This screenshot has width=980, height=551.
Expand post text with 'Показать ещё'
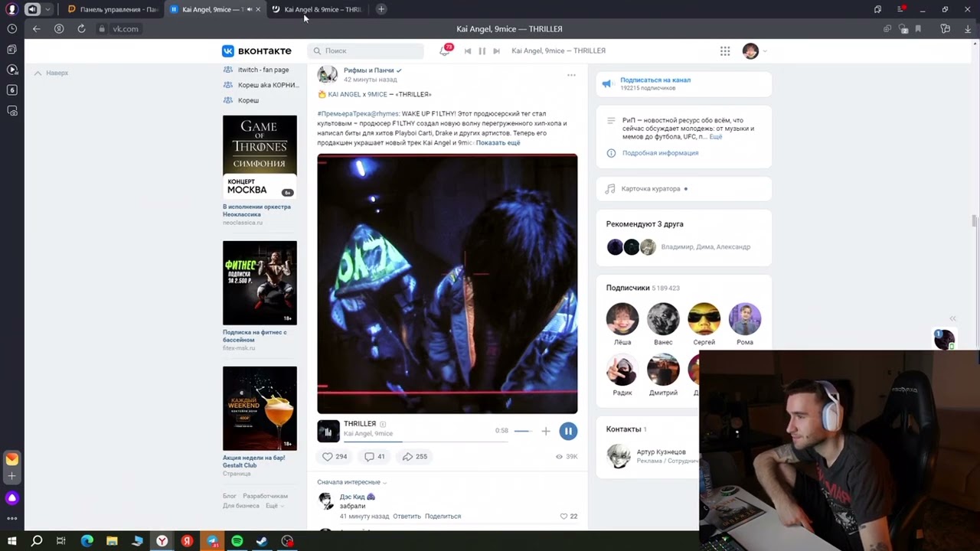coord(498,143)
